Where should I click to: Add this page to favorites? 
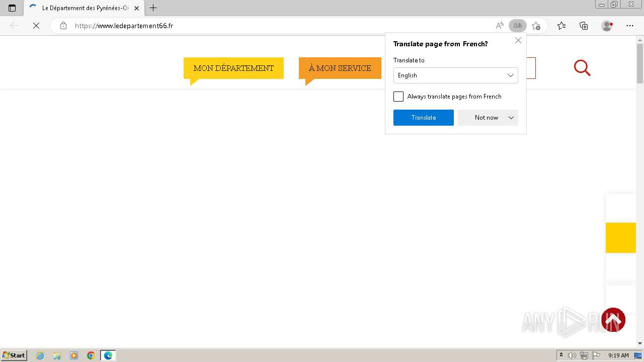click(536, 26)
